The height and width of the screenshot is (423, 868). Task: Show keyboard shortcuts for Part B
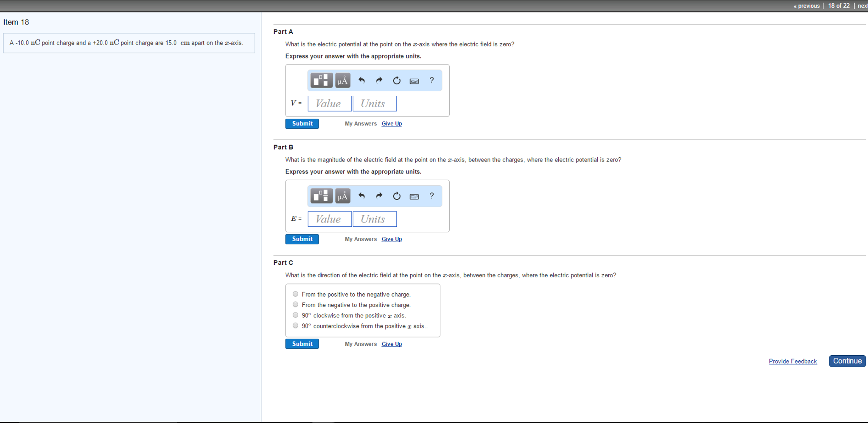coord(414,196)
